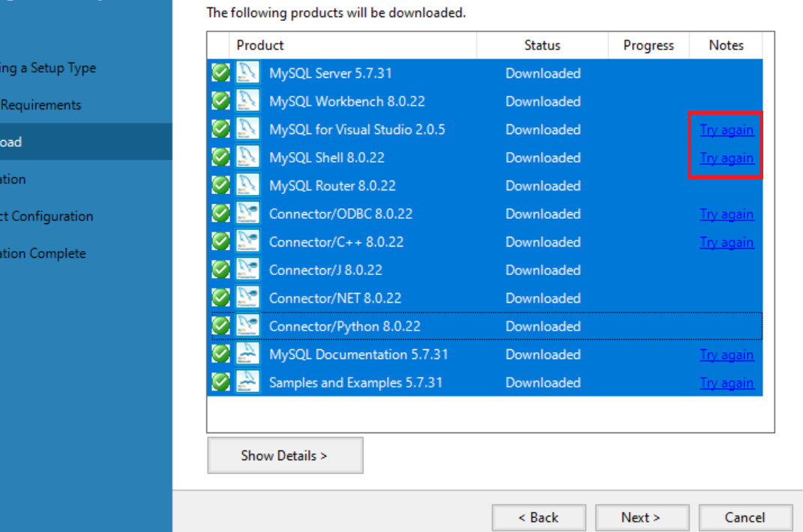
Task: Click Downloaded status of Connector/J 8.0.22
Action: 543,270
